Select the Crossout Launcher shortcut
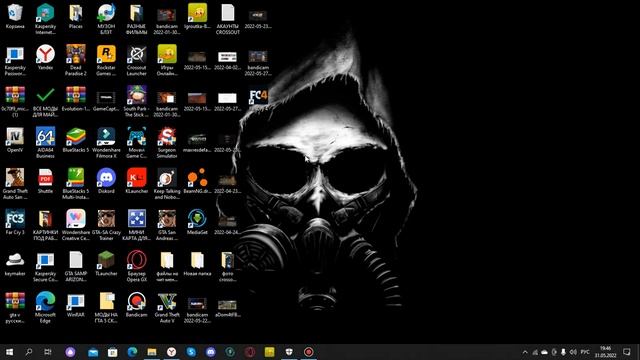 [137, 60]
